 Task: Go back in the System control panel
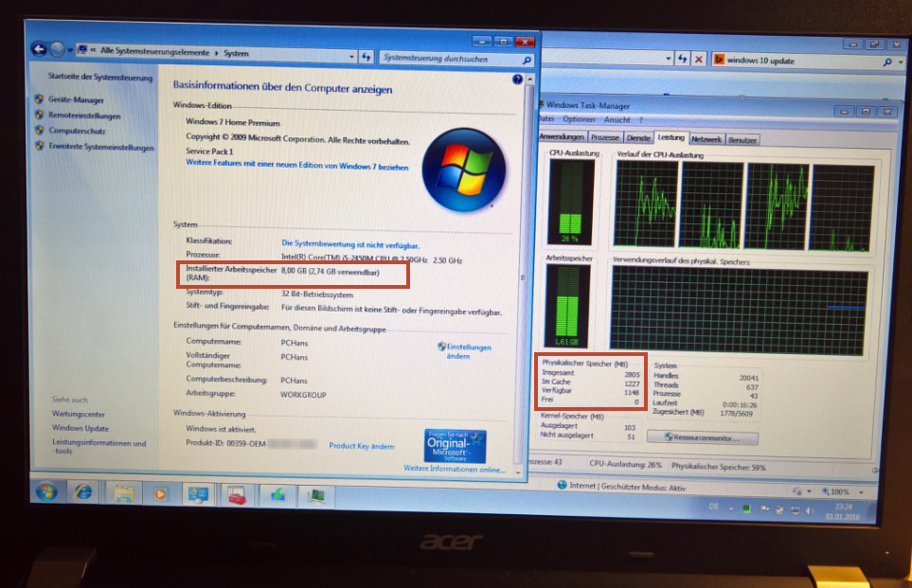tap(39, 49)
